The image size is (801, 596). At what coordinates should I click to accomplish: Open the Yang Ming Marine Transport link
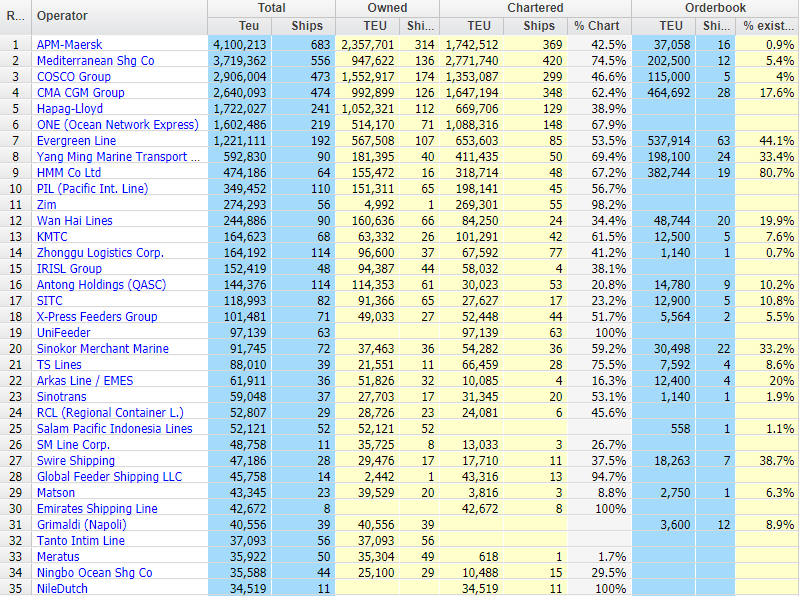119,157
